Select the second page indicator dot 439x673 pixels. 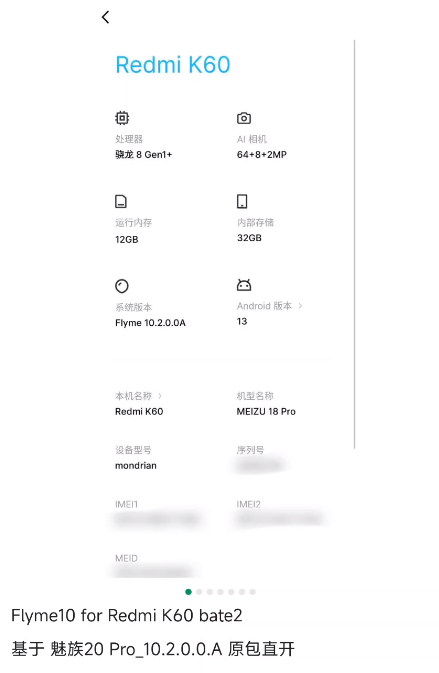click(x=199, y=592)
